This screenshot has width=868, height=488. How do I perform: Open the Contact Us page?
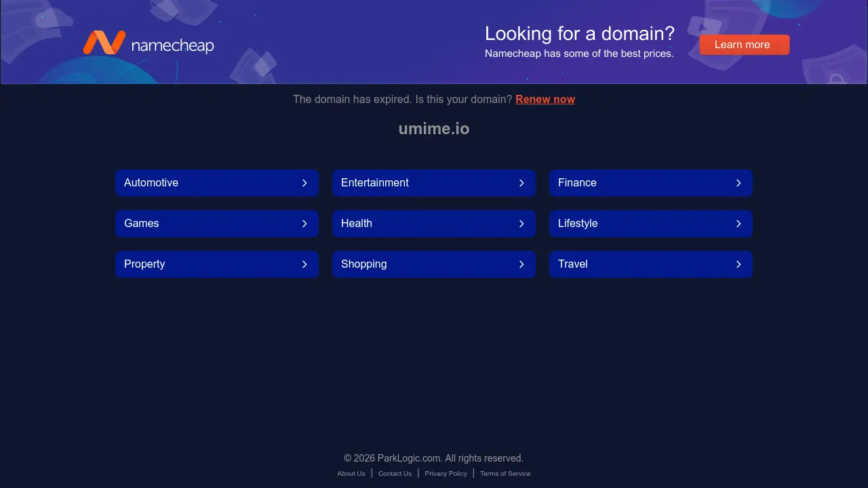tap(395, 473)
